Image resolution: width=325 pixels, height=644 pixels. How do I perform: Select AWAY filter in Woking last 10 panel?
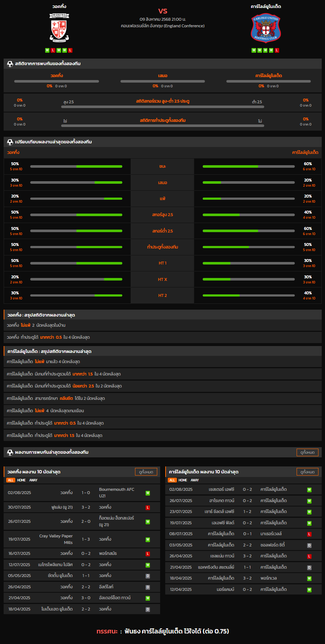(x=33, y=480)
